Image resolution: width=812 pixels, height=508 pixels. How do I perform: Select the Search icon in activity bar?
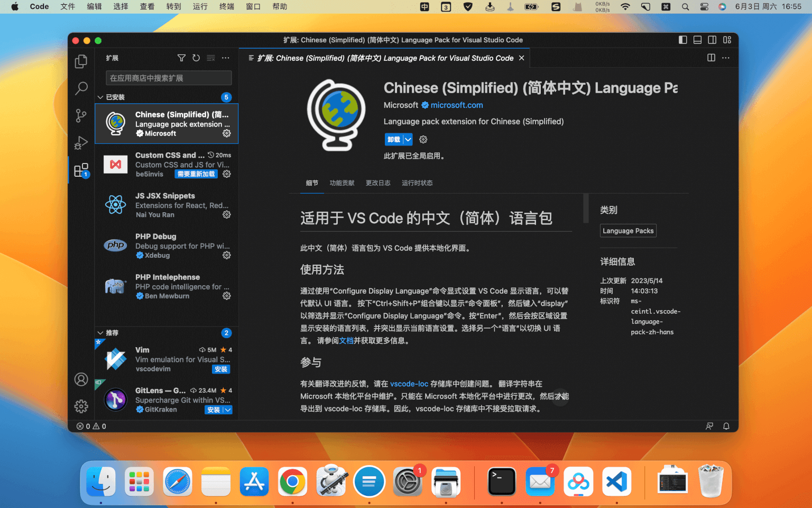81,88
